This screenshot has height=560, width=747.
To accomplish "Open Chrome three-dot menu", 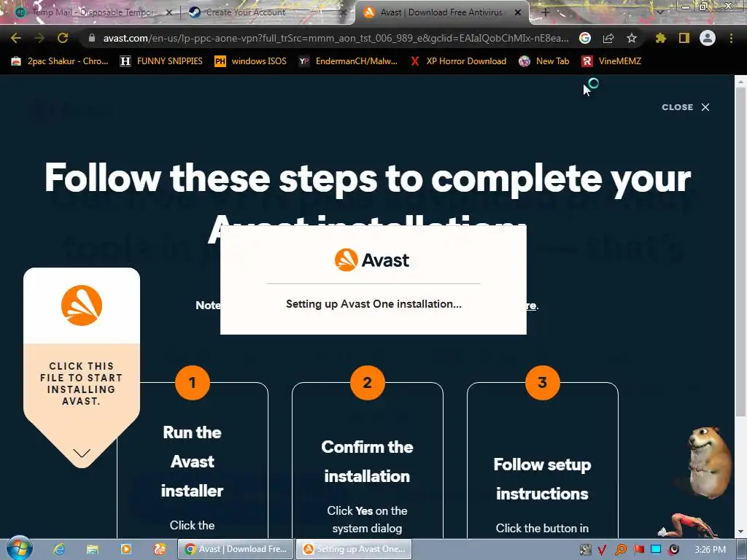I will (731, 38).
